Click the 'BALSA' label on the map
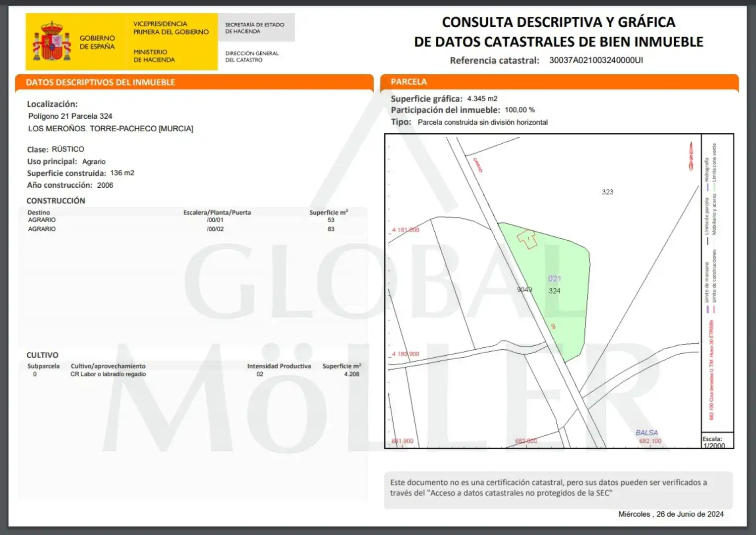 646,432
